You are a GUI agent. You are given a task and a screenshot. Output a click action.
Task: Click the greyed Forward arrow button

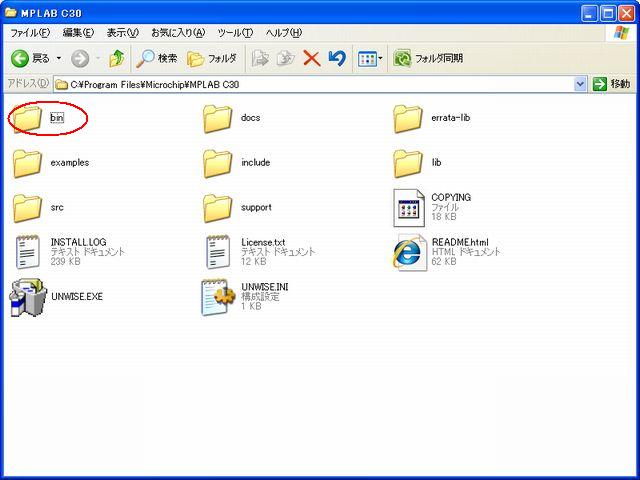80,59
